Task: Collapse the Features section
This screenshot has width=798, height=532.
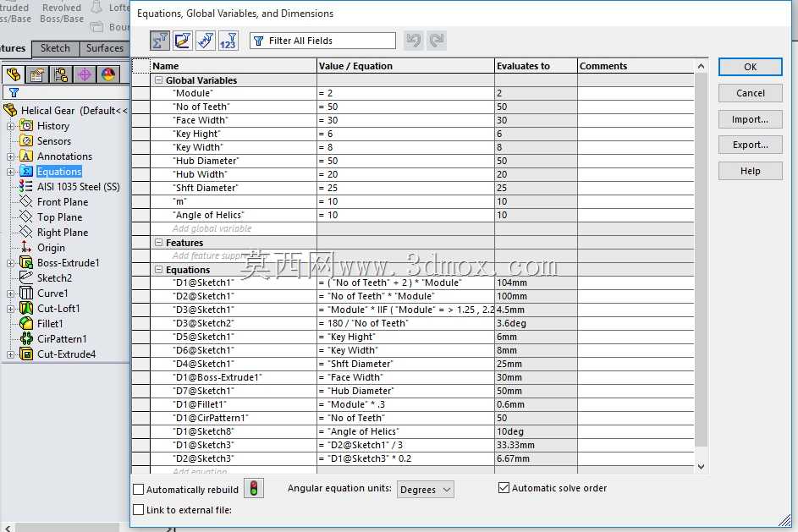Action: pyautogui.click(x=158, y=242)
